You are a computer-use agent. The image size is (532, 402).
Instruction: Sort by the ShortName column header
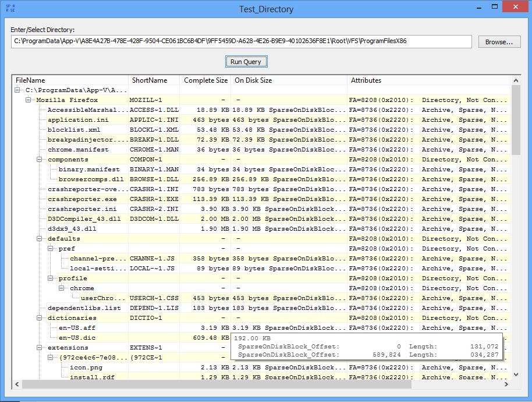[x=154, y=80]
